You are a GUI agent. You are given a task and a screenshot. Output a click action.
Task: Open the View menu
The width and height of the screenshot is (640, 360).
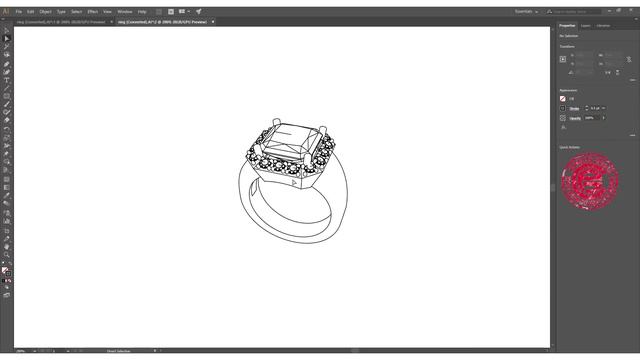point(107,12)
